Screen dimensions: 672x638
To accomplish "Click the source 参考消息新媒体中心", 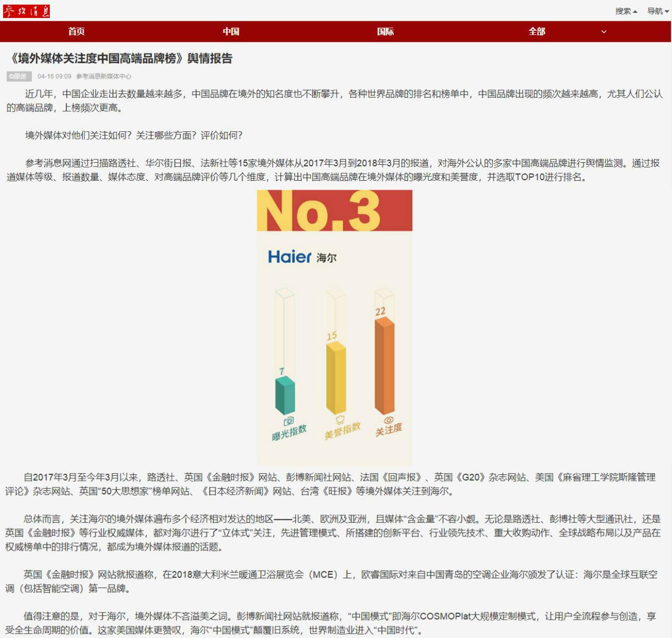I will tap(104, 76).
